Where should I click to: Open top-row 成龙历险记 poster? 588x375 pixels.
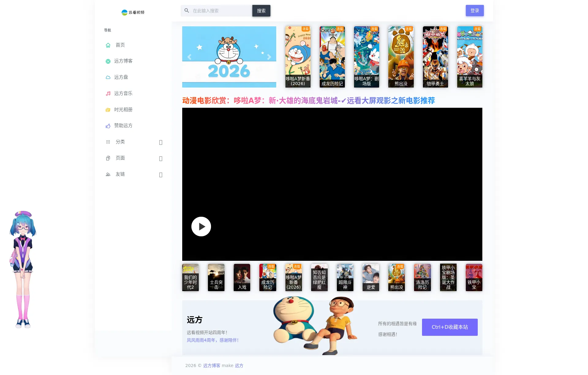332,57
